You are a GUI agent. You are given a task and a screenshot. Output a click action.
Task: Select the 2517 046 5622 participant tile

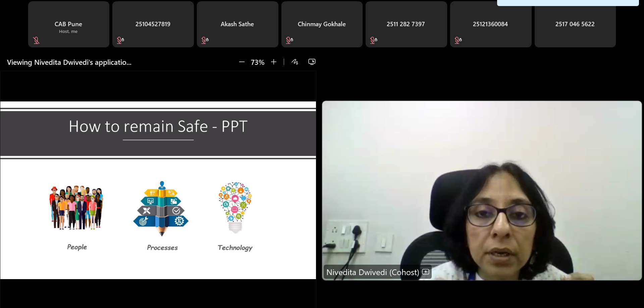pos(575,24)
